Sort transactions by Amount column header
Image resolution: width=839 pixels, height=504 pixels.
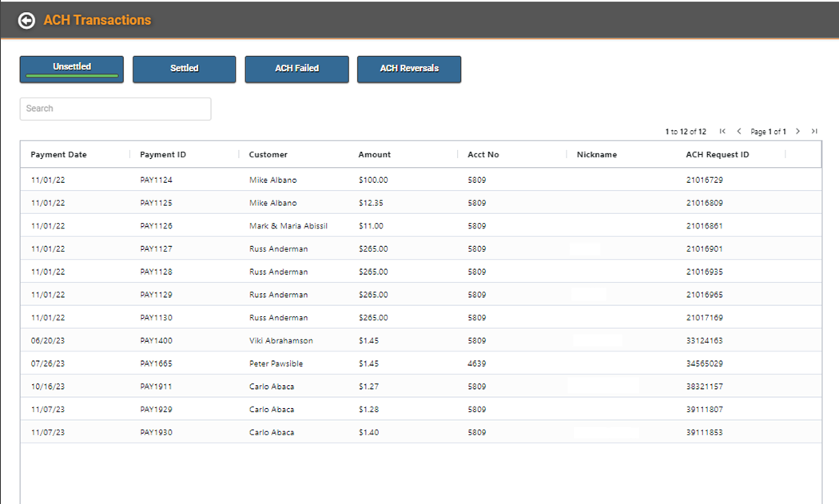(x=374, y=154)
